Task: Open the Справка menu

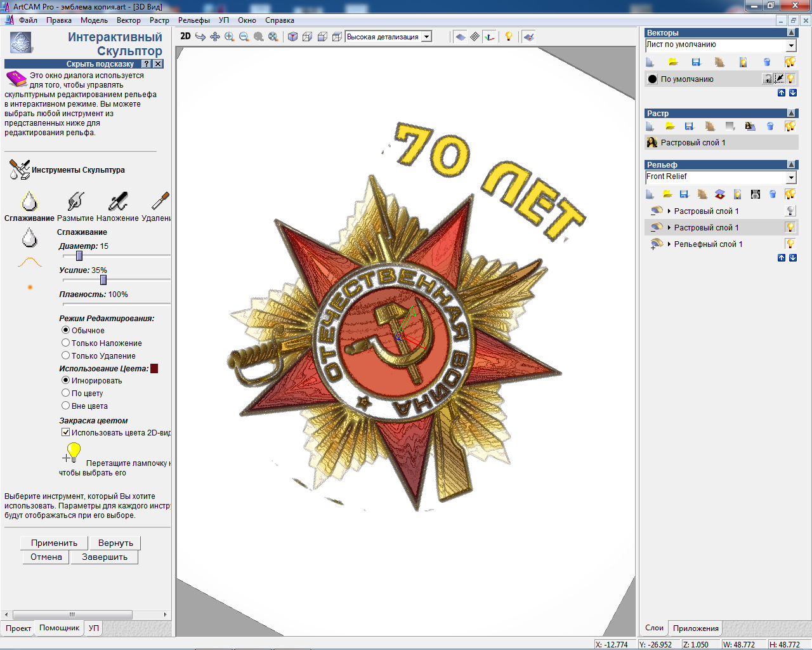Action: pos(280,20)
